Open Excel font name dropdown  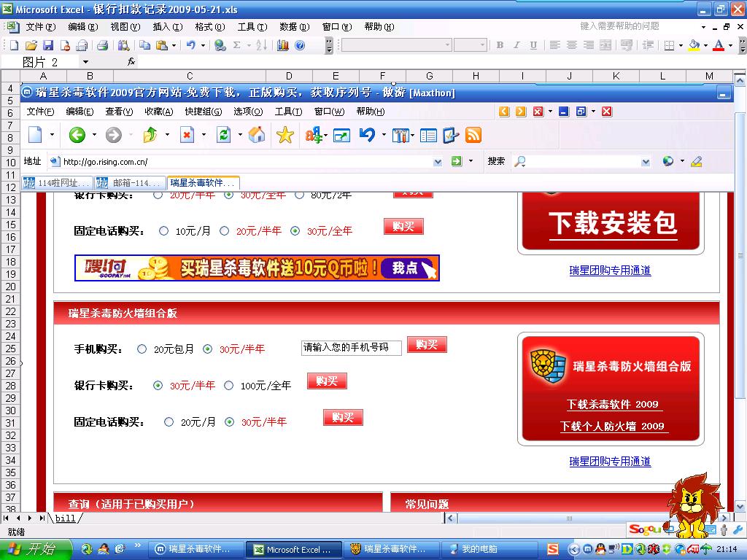coord(447,45)
